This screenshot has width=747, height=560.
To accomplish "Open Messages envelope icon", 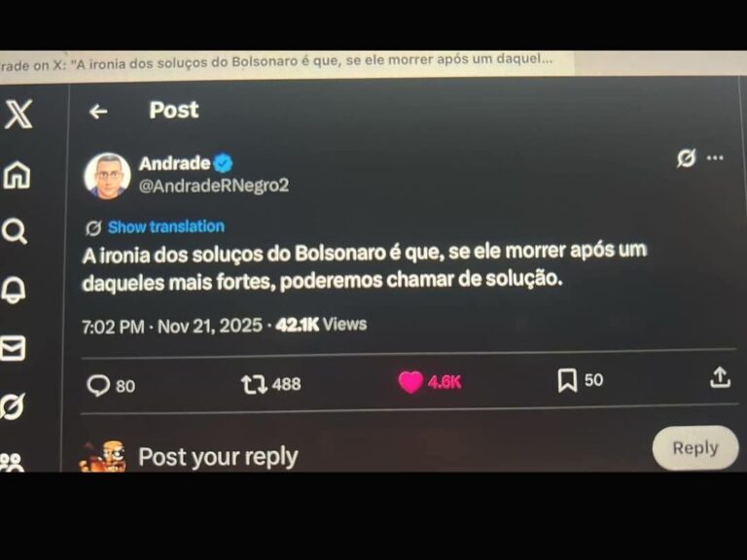I will tap(13, 348).
